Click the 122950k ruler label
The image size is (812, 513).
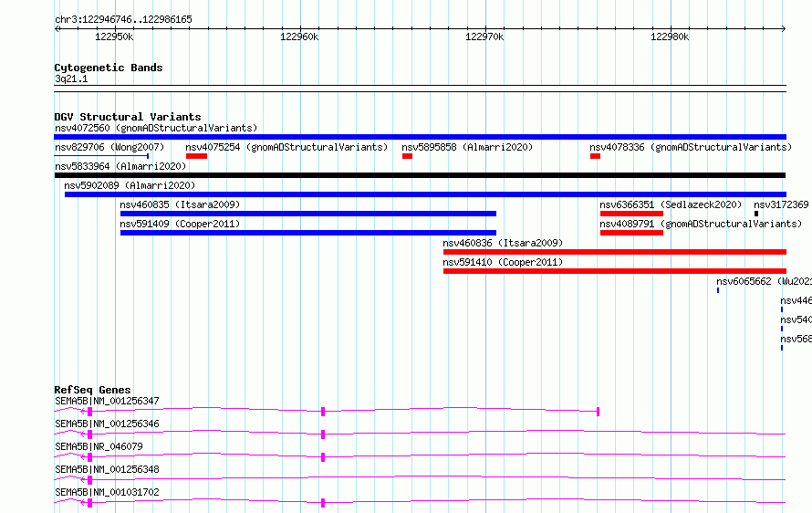[x=114, y=37]
